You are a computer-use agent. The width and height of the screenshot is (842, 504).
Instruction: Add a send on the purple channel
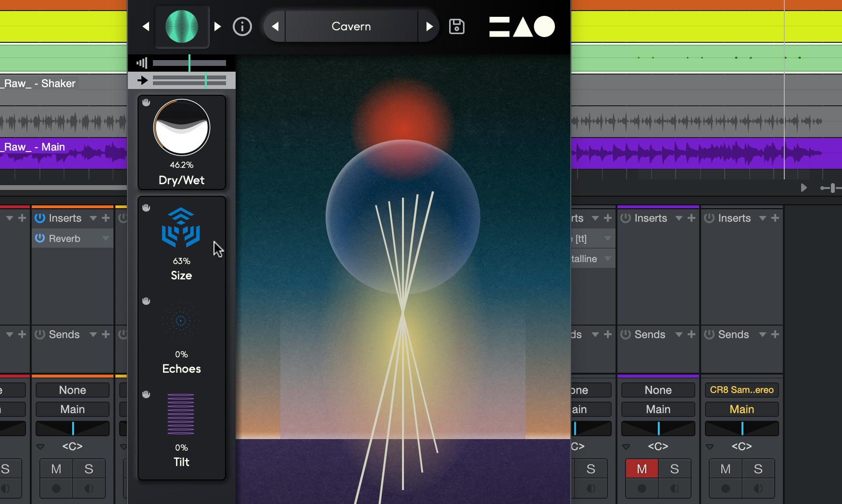coord(691,334)
